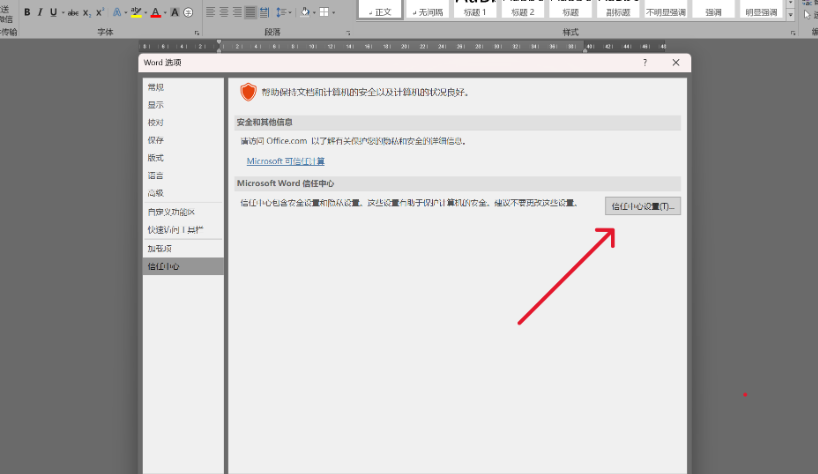Select the 信任中心 options category
Viewport: 818px width, 474px height.
[183, 266]
